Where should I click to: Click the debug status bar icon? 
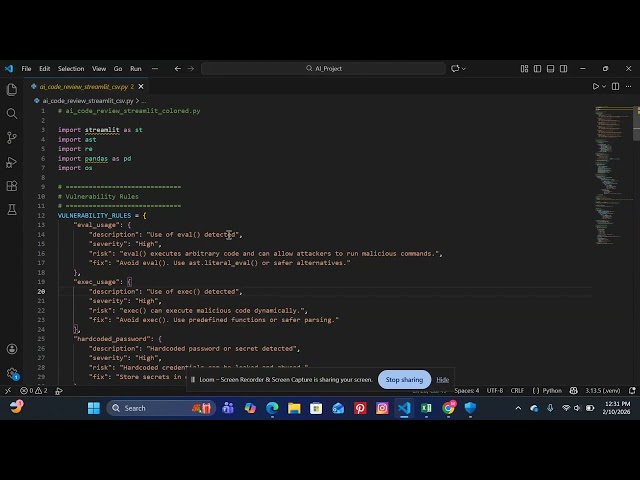coord(59,391)
